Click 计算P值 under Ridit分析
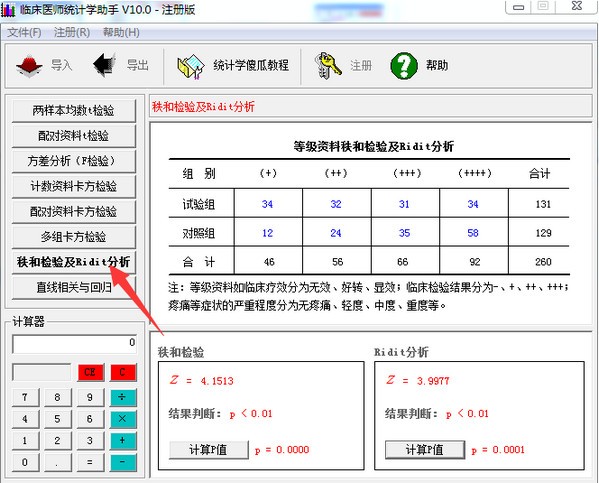 click(425, 450)
